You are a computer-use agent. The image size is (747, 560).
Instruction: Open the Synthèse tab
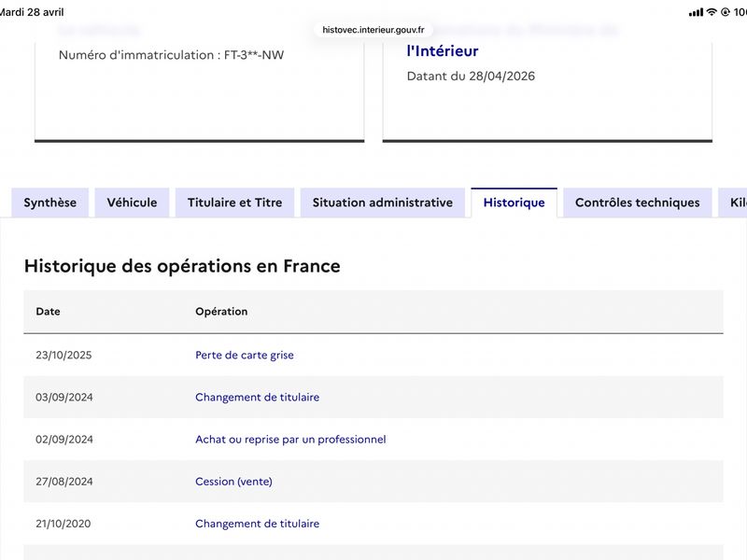(50, 203)
